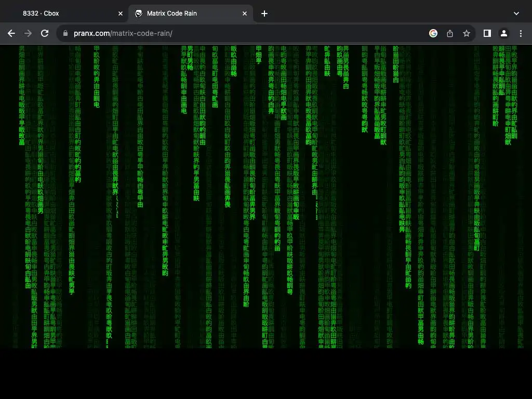
Task: Toggle the browser side panel
Action: (x=487, y=33)
